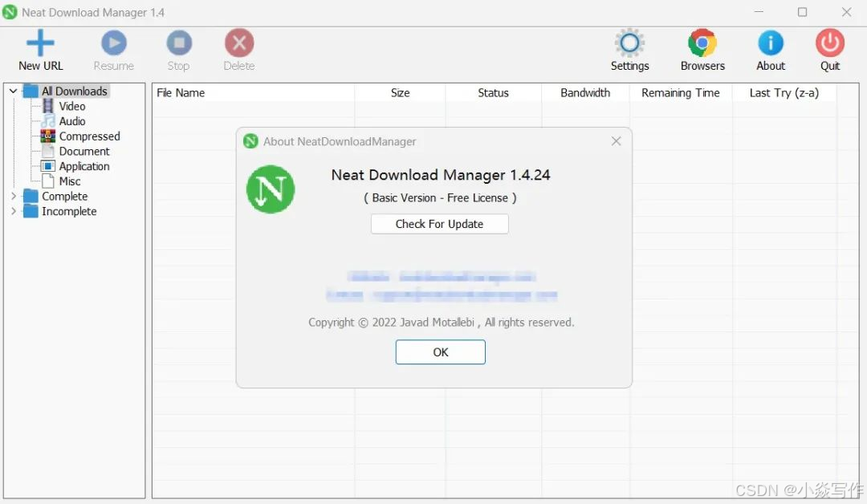Minimize the Neat Download Manager window
The height and width of the screenshot is (504, 867).
(x=759, y=11)
